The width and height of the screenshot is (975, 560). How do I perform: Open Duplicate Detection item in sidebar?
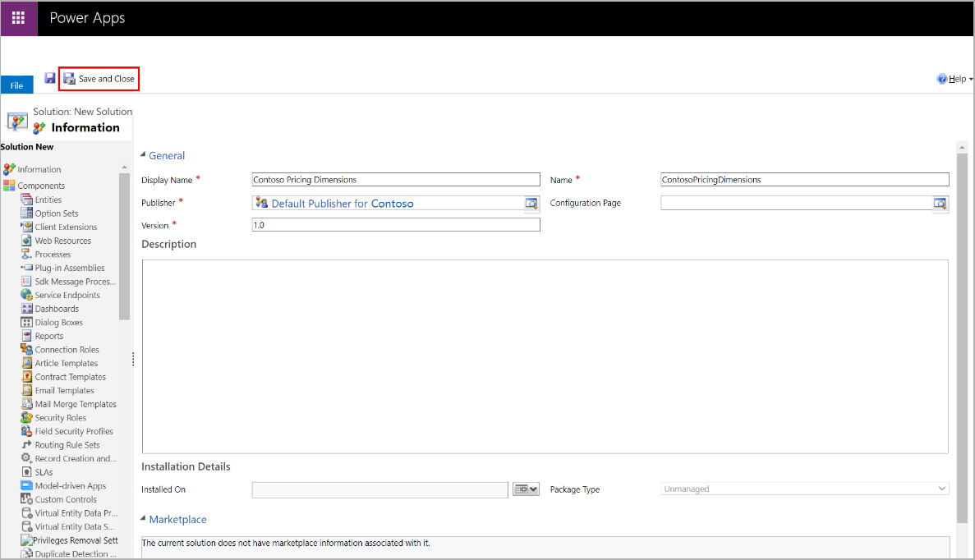pyautogui.click(x=76, y=553)
